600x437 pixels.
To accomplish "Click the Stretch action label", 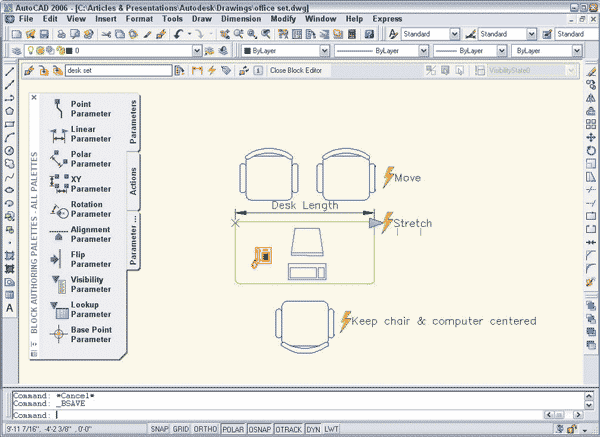I will click(412, 223).
